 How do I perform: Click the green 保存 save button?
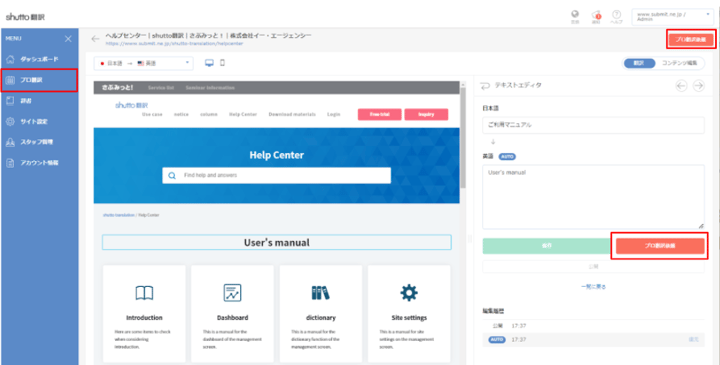[x=546, y=246]
